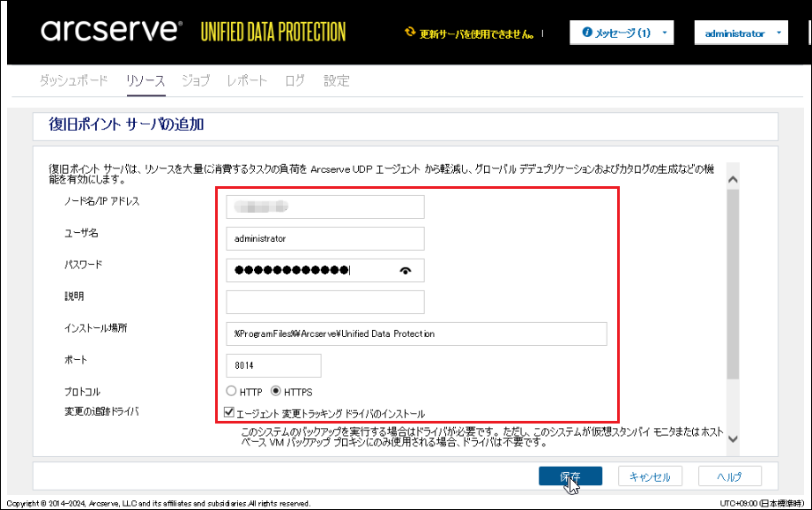This screenshot has width=812, height=510.
Task: Click the UTC+09:00 timezone text
Action: point(762,503)
